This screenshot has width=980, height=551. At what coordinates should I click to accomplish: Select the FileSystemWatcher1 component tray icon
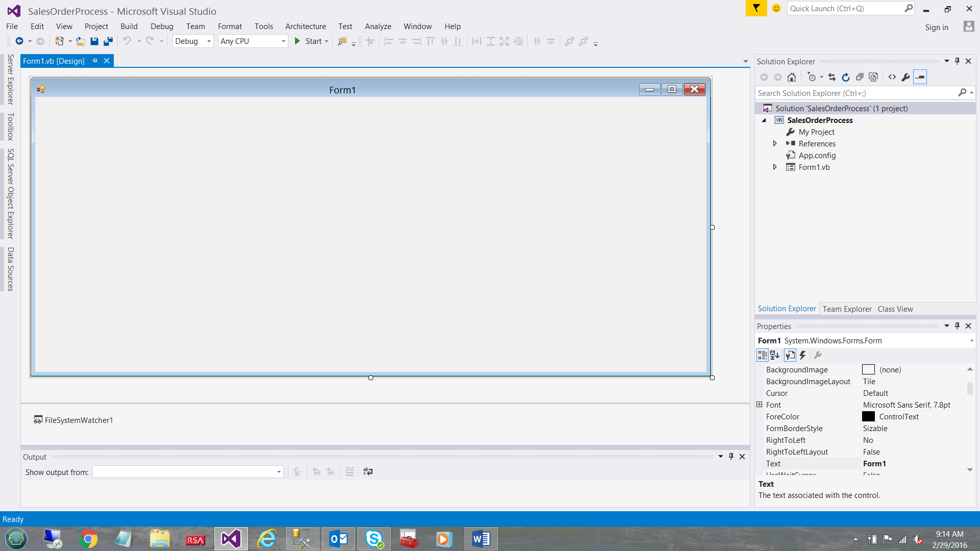tap(73, 420)
